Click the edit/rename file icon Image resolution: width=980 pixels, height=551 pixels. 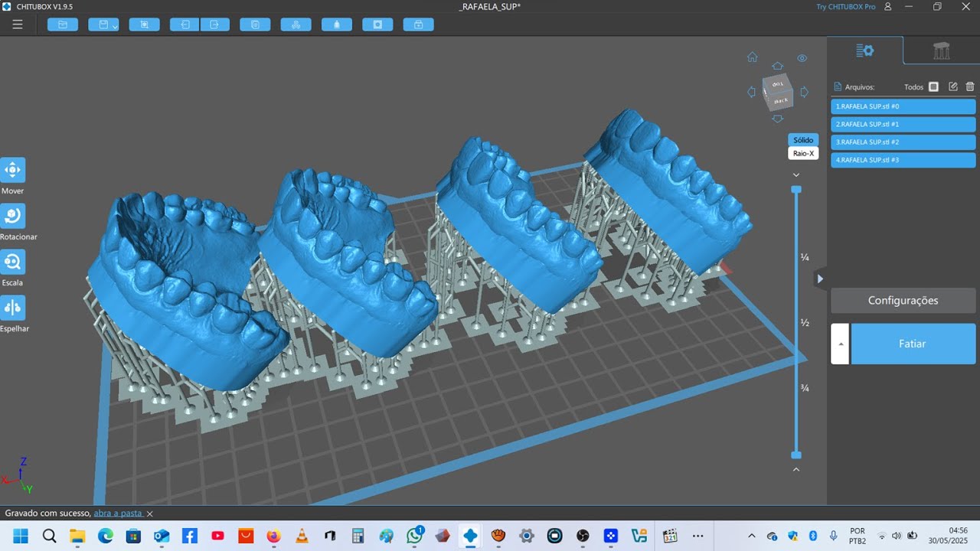coord(953,86)
